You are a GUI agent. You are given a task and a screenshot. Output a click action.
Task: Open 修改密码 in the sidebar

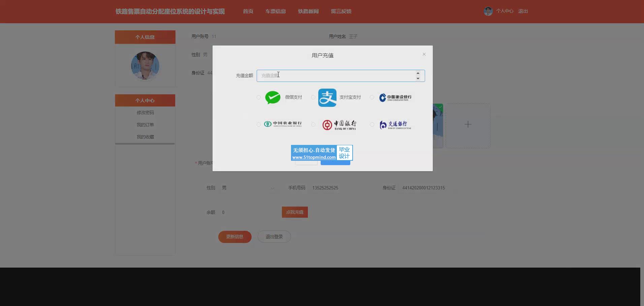click(x=145, y=113)
